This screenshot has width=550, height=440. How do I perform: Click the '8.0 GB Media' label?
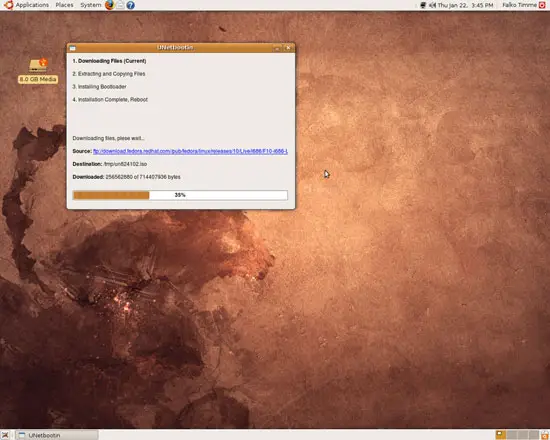coord(38,79)
